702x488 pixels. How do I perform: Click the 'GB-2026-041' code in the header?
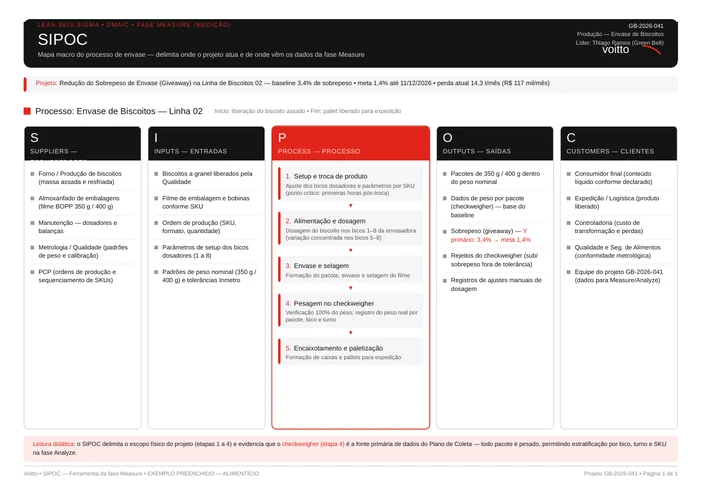646,26
